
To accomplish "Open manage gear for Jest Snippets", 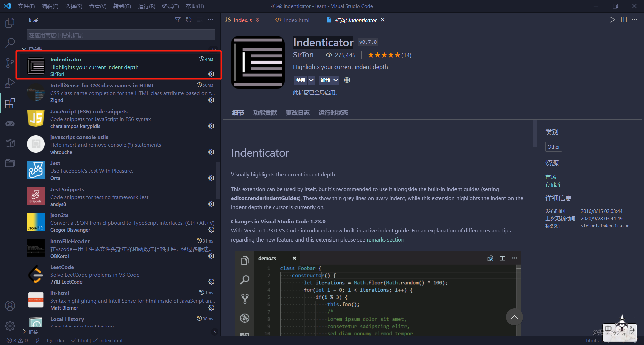I will 211,204.
